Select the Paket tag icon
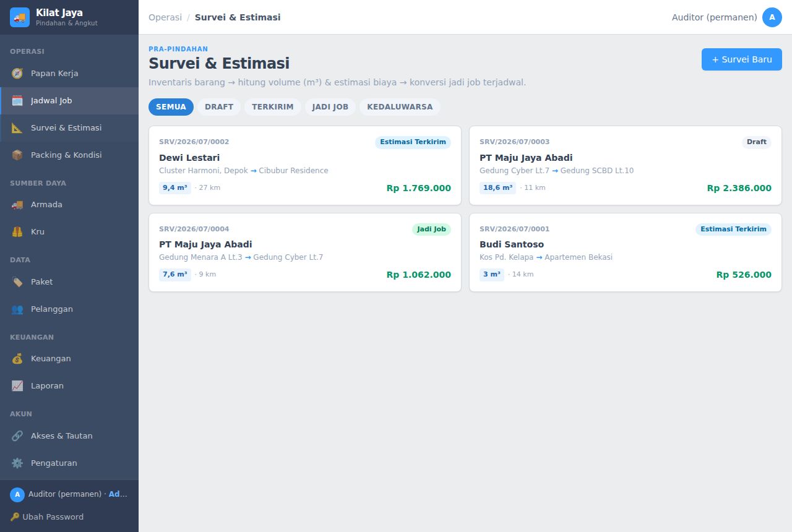This screenshot has height=532, width=792. [x=17, y=282]
